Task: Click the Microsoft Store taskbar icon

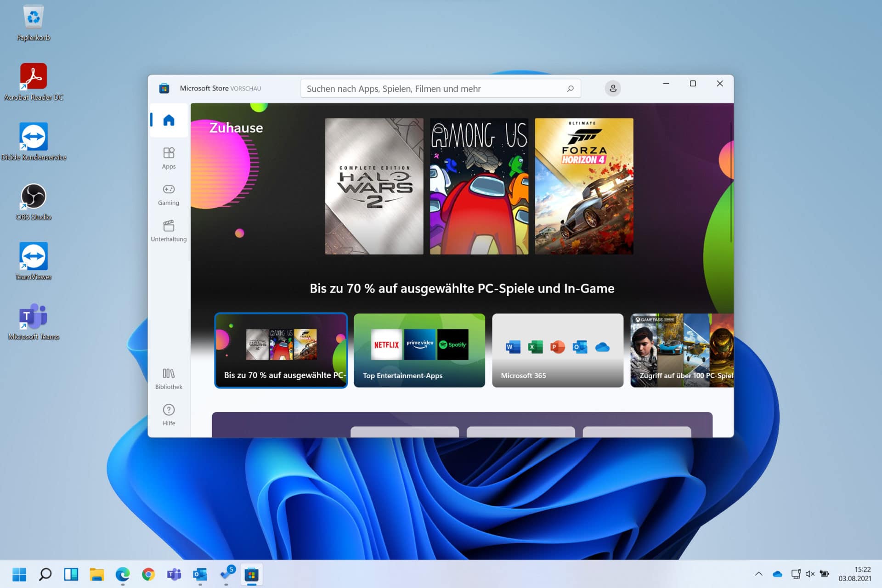Action: point(251,574)
